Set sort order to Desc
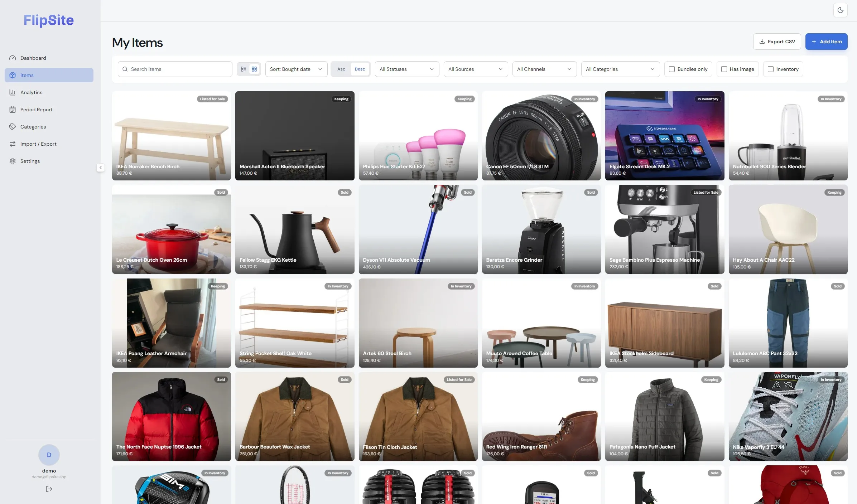857x504 pixels. tap(360, 69)
